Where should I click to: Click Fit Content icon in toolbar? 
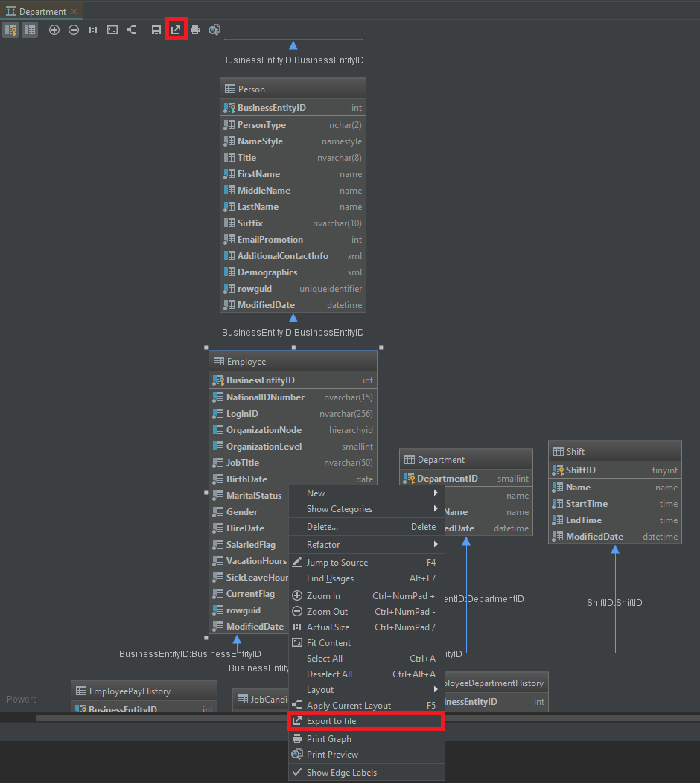click(112, 30)
